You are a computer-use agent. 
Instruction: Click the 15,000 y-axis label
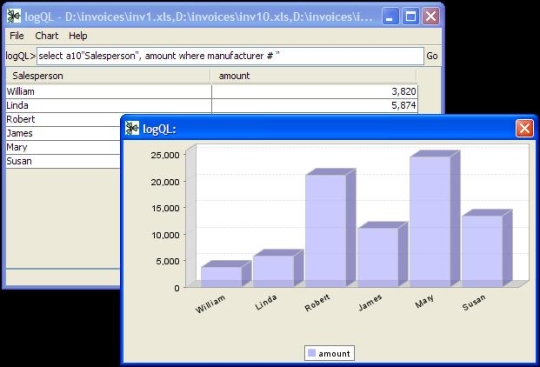click(165, 208)
